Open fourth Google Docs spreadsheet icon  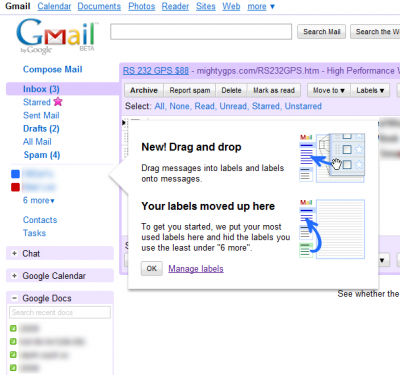click(13, 368)
